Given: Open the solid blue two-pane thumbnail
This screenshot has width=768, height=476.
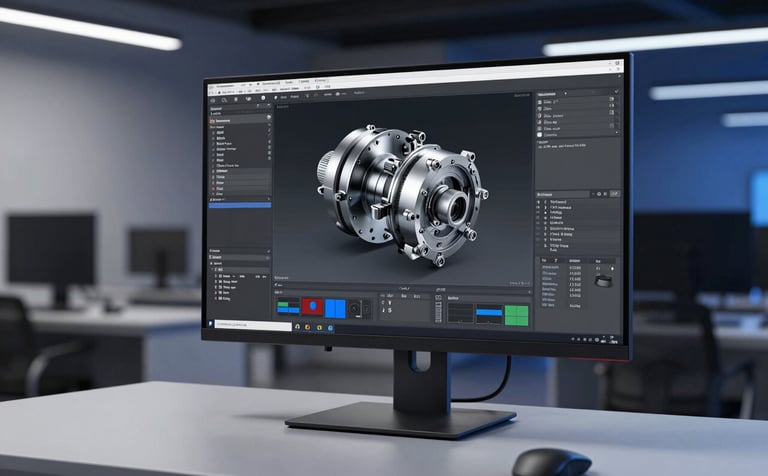Looking at the screenshot, I should [336, 309].
